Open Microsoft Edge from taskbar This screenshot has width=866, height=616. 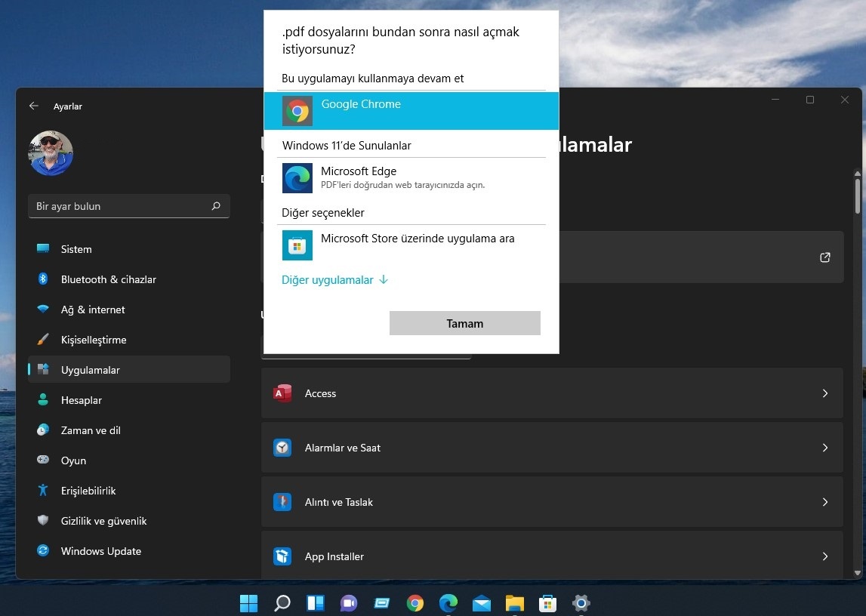click(448, 602)
